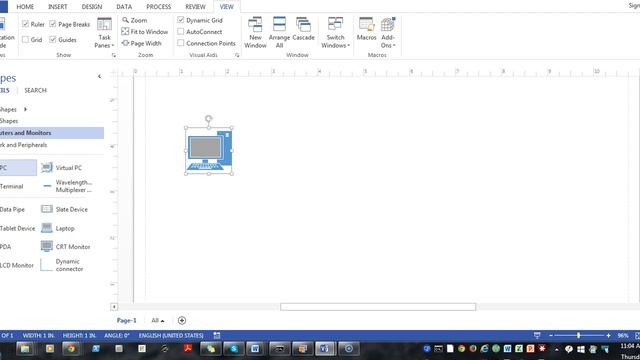Select Fit to Window
The height and width of the screenshot is (360, 640).
tap(145, 31)
